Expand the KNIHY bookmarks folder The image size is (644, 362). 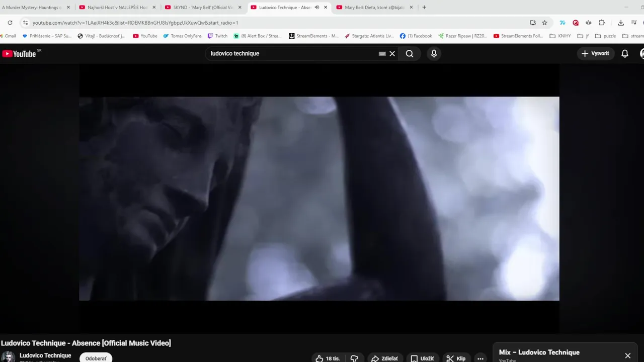click(x=560, y=36)
